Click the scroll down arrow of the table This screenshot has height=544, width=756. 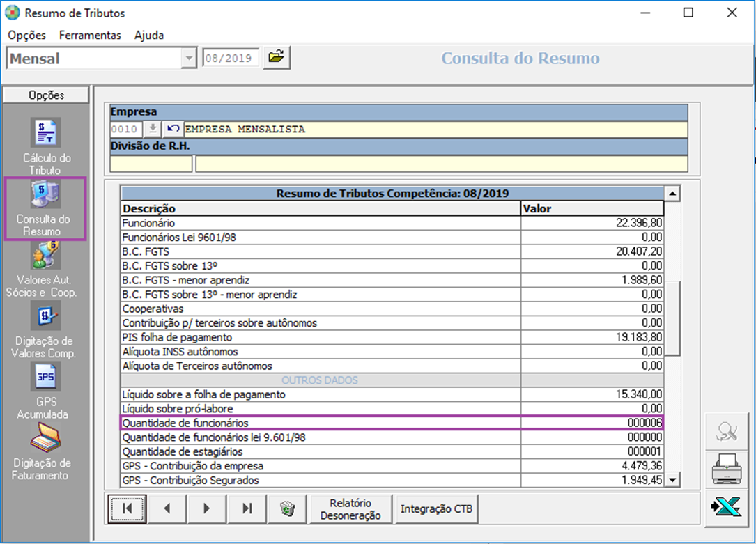point(672,480)
